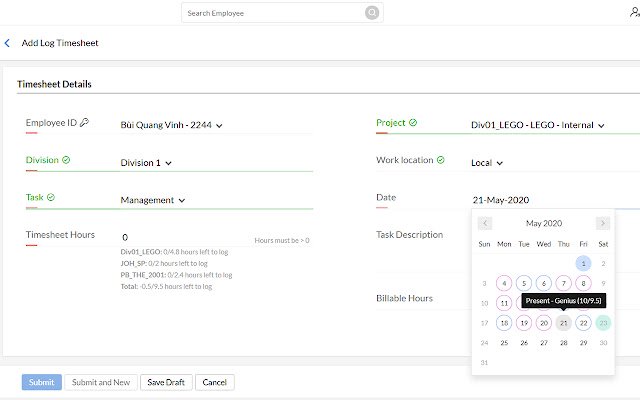640x400 pixels.
Task: Choose May 22 on calendar
Action: 583,323
